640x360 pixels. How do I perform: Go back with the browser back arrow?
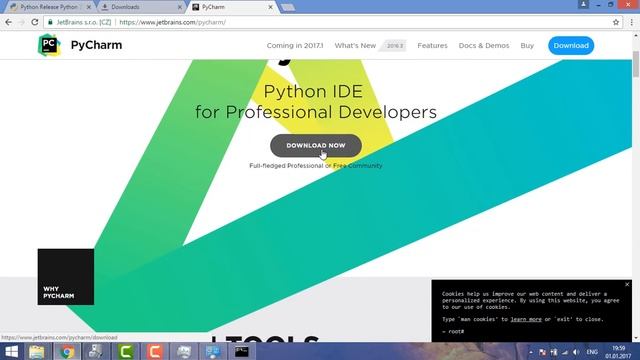[9, 22]
